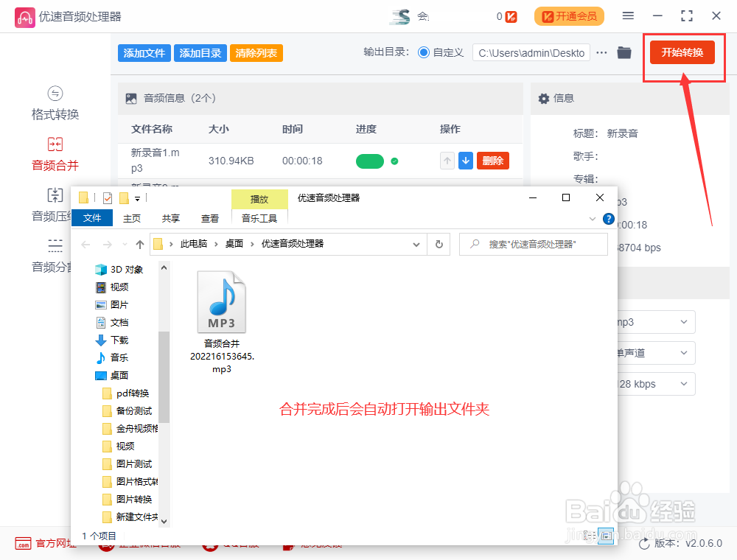Open the quick access toolbar customize dropdown
Viewport: 737px width, 560px height.
pos(137,199)
